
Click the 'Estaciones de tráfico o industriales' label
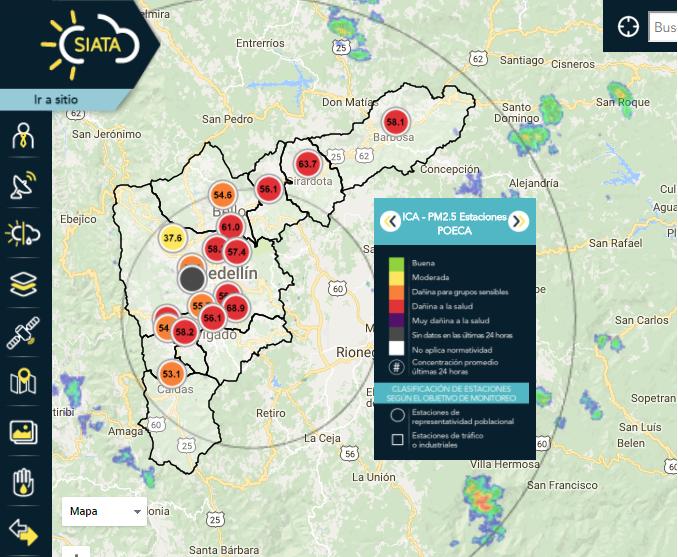[x=448, y=440]
